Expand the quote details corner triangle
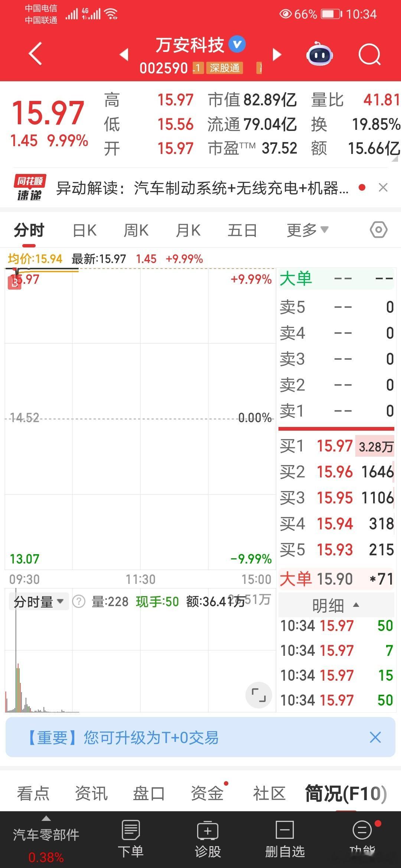The width and height of the screenshot is (401, 868). click(x=394, y=159)
